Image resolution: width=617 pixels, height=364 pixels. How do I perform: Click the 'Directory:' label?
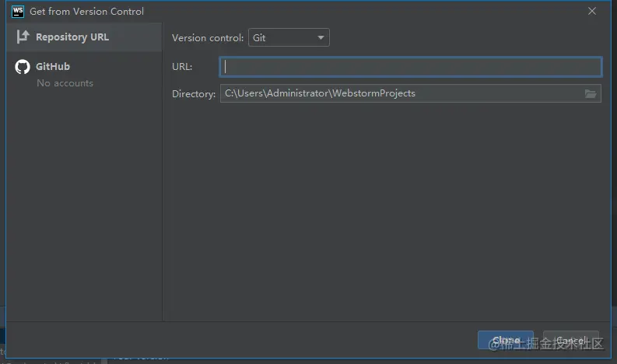[x=194, y=93]
